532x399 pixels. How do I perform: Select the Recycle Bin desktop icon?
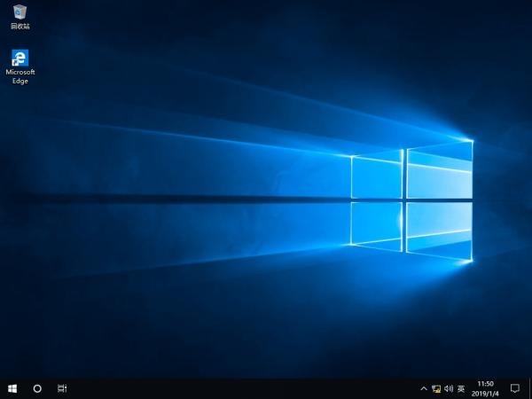(20, 17)
